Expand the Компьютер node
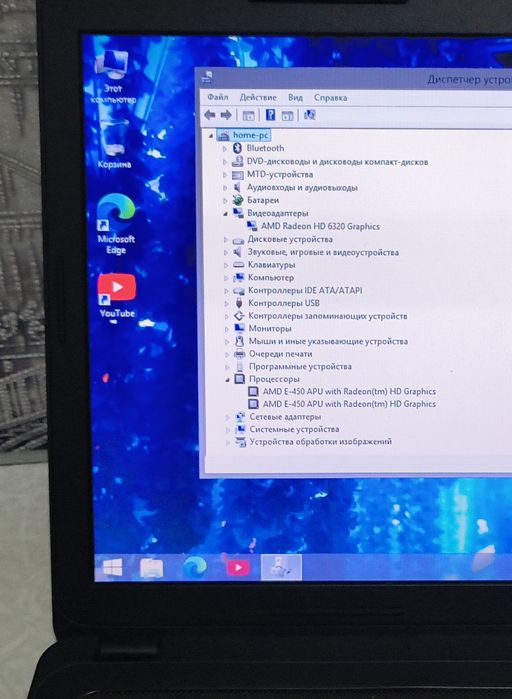Viewport: 512px width, 699px height. [x=226, y=278]
